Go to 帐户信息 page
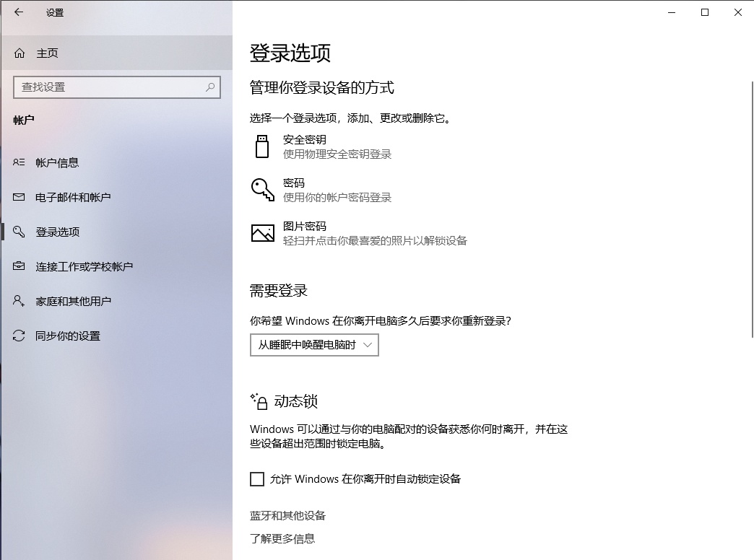This screenshot has width=754, height=560. pos(117,162)
